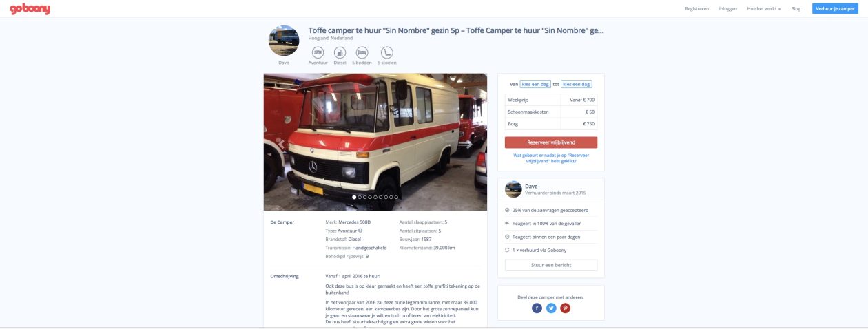Select the Avontuur camper type icon

pos(318,52)
